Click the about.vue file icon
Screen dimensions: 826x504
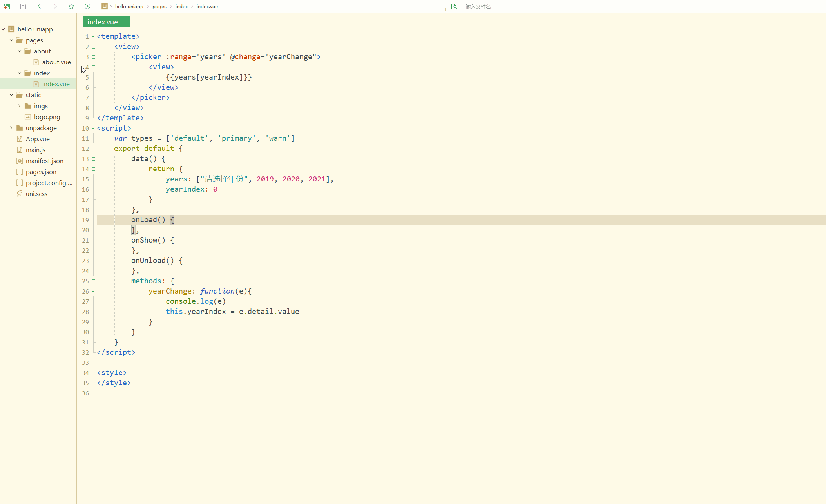(36, 62)
